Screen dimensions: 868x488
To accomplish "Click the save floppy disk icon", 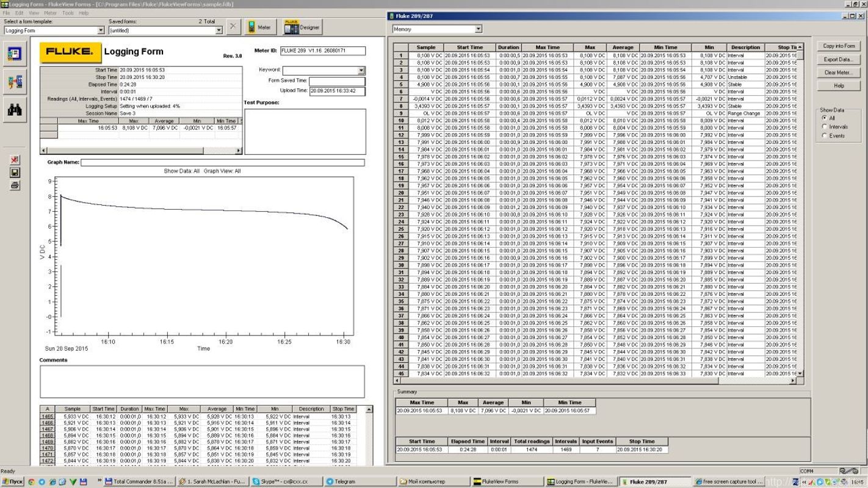I will tap(15, 173).
